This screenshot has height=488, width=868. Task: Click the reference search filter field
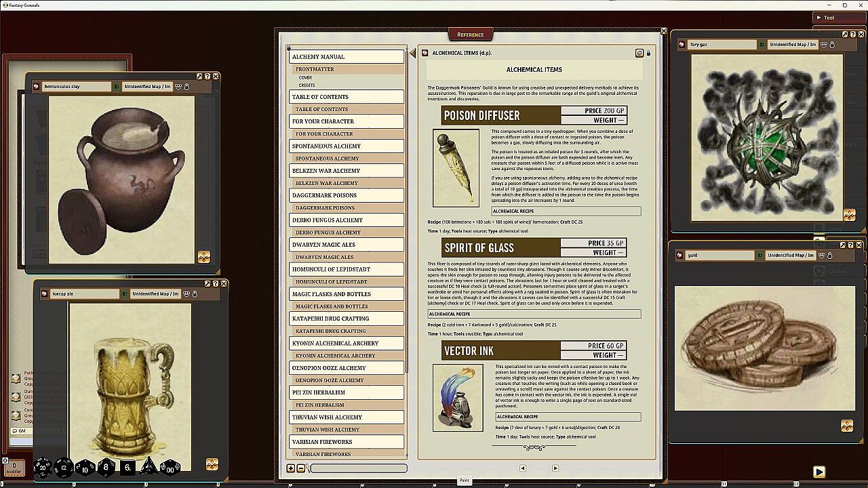click(359, 468)
